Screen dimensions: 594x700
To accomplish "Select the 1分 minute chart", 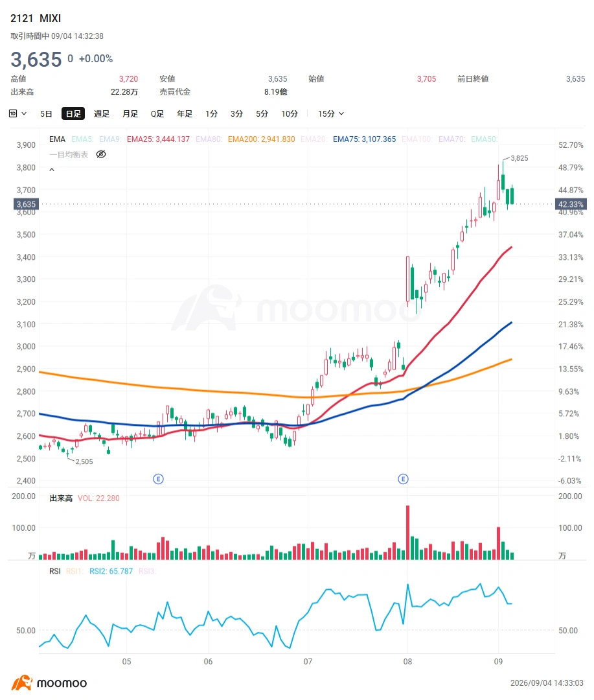I will (x=212, y=114).
